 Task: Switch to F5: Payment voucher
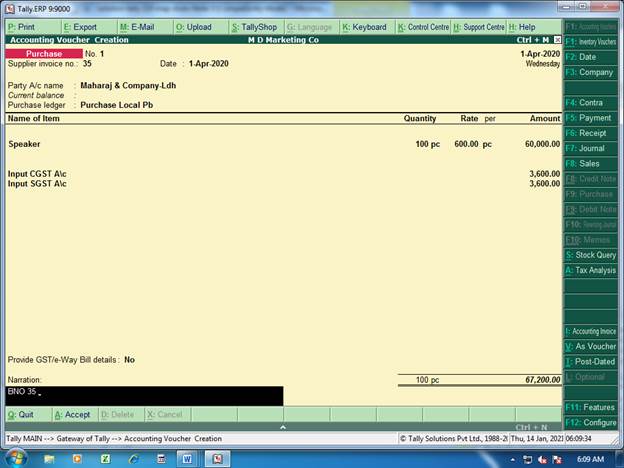click(x=591, y=118)
